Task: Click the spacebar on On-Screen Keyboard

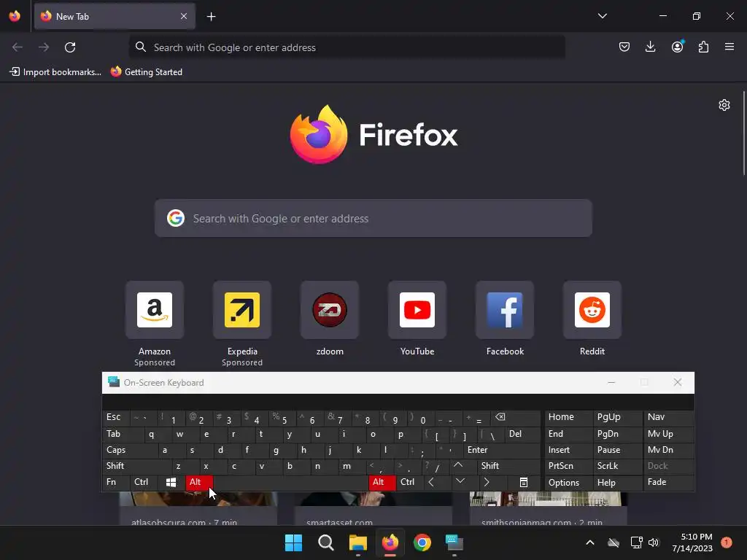Action: click(x=290, y=483)
